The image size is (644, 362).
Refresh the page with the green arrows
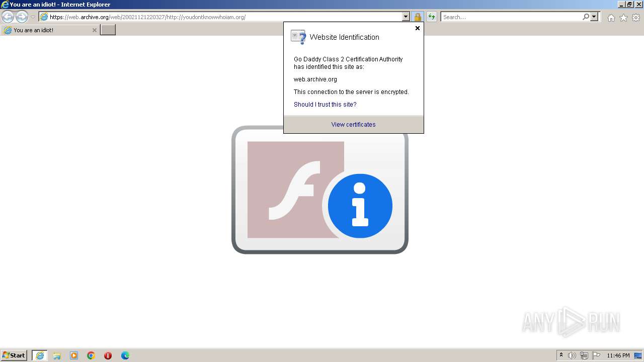(x=432, y=17)
